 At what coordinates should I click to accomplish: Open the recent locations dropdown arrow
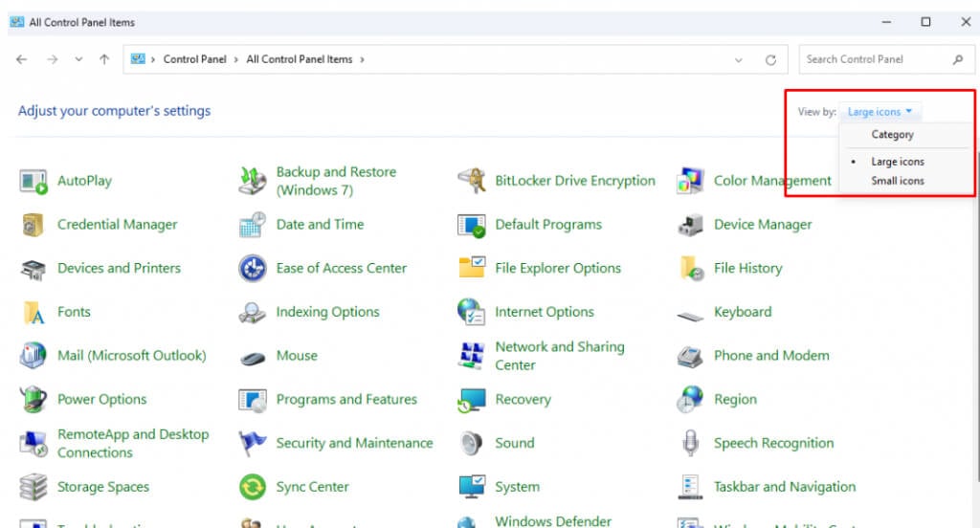pos(78,59)
